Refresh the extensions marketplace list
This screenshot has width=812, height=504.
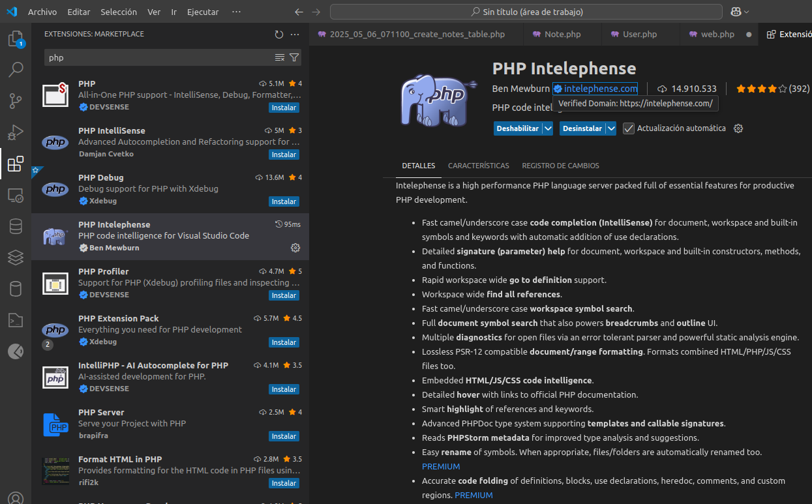click(279, 34)
